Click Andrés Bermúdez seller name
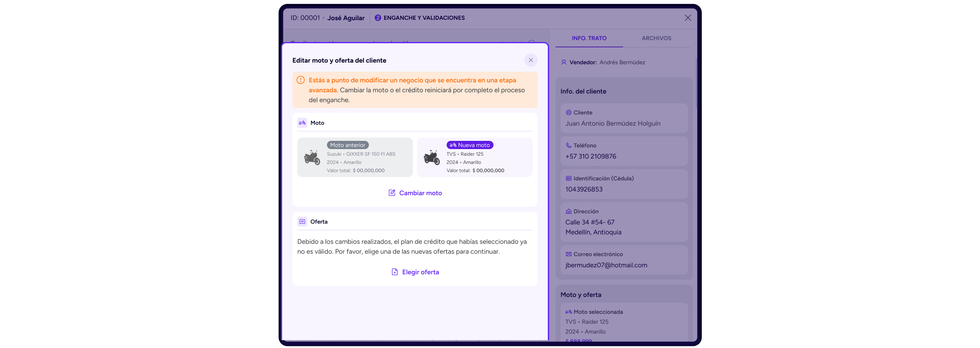 [622, 62]
